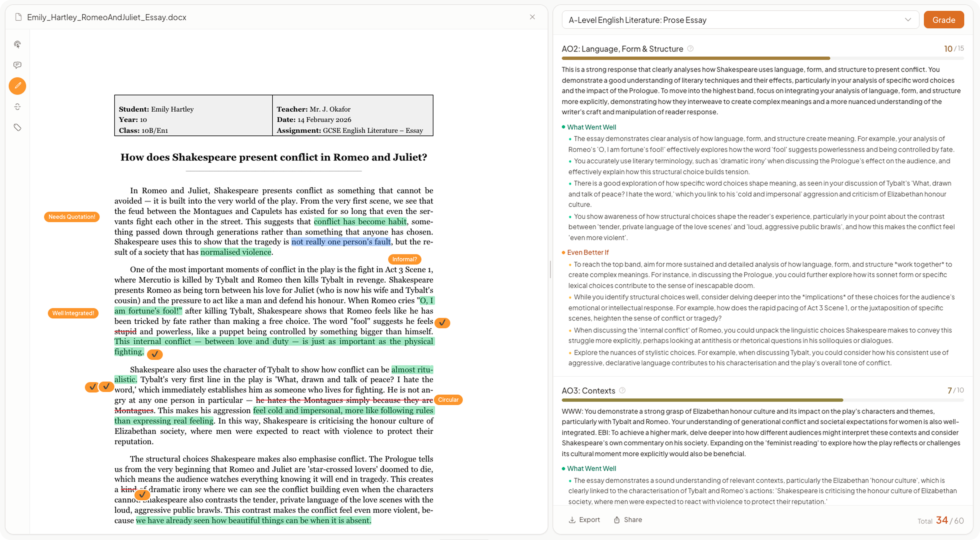Click the tick over 'kind of dramatic irony'
Image resolution: width=980 pixels, height=540 pixels.
(x=142, y=495)
